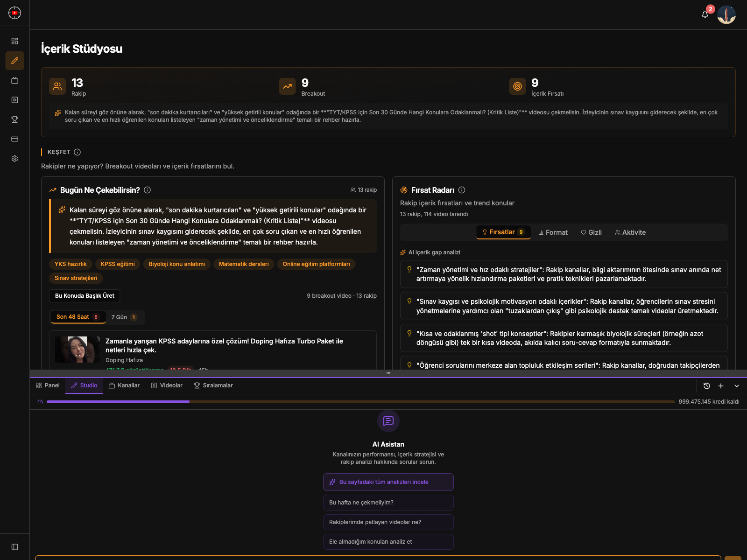The width and height of the screenshot is (747, 560).
Task: Show info for Bugün Ne Çekebilirsin?
Action: [148, 190]
